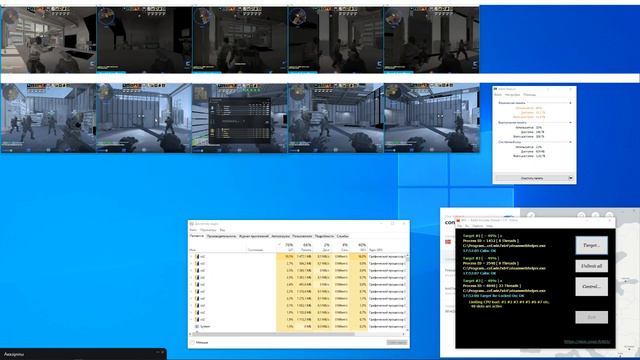The width and height of the screenshot is (640, 360).
Task: Click the Очистить память button
Action: [x=531, y=178]
